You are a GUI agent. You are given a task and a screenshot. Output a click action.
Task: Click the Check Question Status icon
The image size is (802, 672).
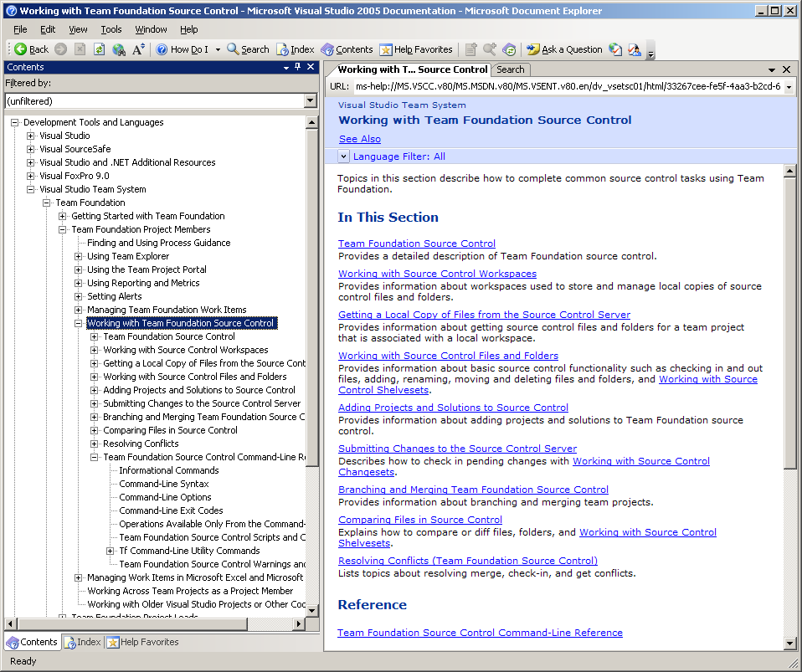(x=615, y=49)
